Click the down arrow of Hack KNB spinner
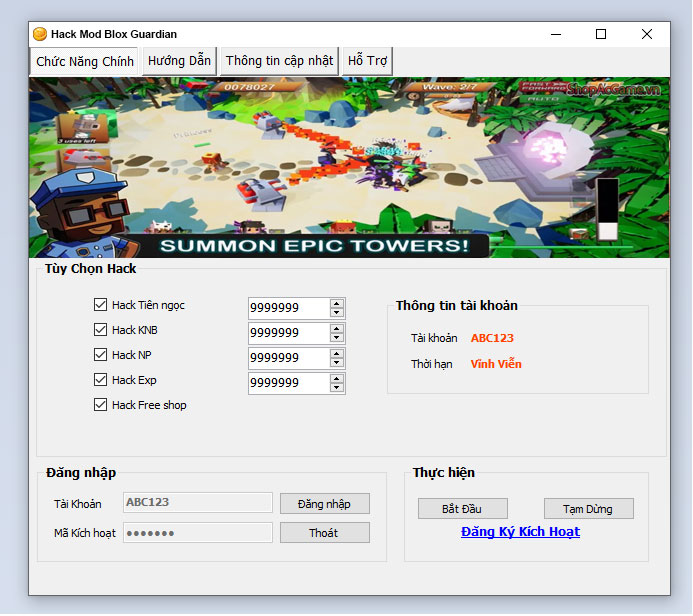693x616 pixels. tap(337, 338)
